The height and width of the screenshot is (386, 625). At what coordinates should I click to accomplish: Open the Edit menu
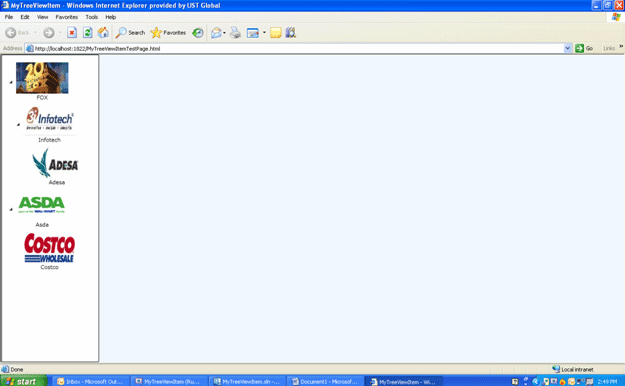[x=25, y=17]
